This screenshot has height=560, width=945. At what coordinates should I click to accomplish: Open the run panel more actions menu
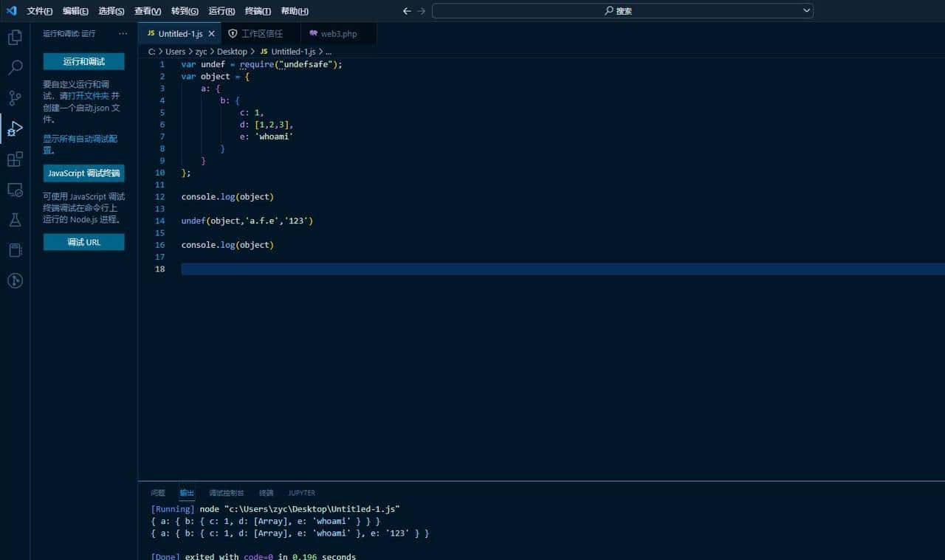click(x=122, y=33)
